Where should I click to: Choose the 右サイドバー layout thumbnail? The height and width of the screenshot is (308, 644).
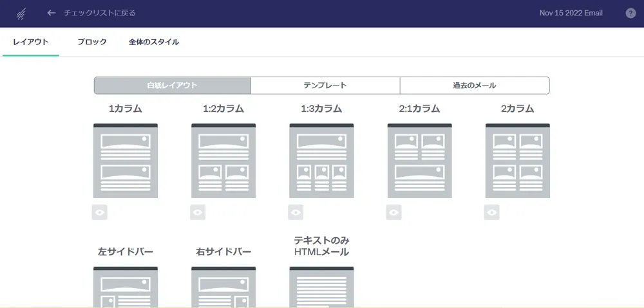[x=223, y=287]
